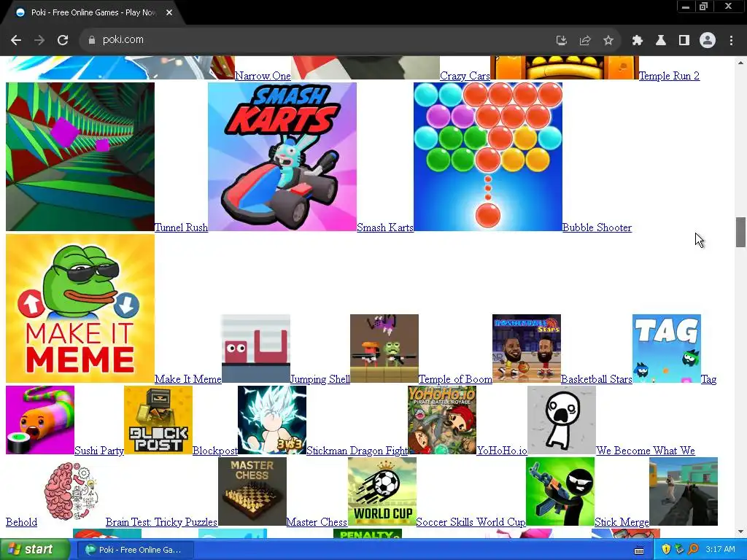The width and height of the screenshot is (747, 560).
Task: Open the Smash Karts game image
Action: tap(282, 157)
